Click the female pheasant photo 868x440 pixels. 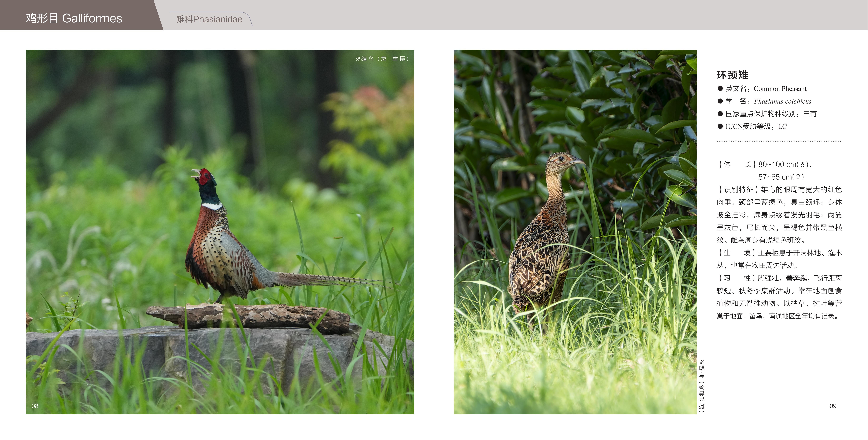tap(575, 232)
